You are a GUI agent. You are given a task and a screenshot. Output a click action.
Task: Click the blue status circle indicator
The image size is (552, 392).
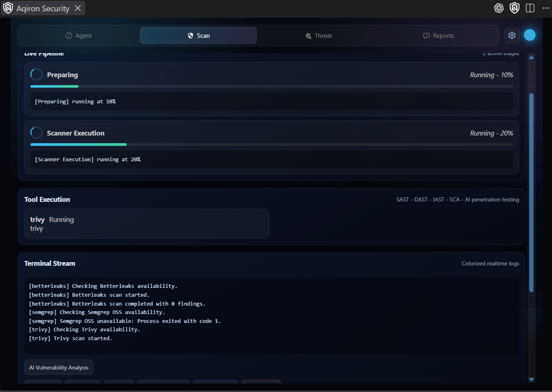pyautogui.click(x=529, y=35)
